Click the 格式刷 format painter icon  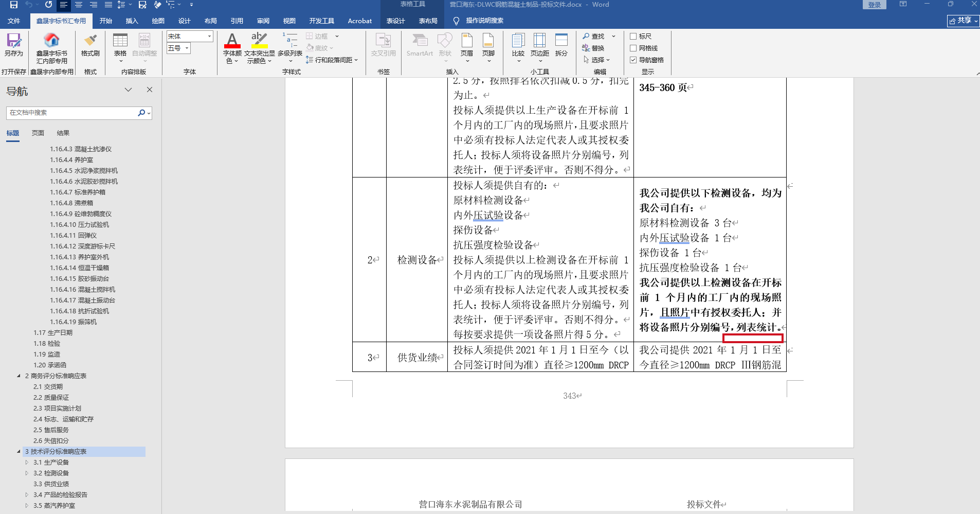tap(90, 41)
